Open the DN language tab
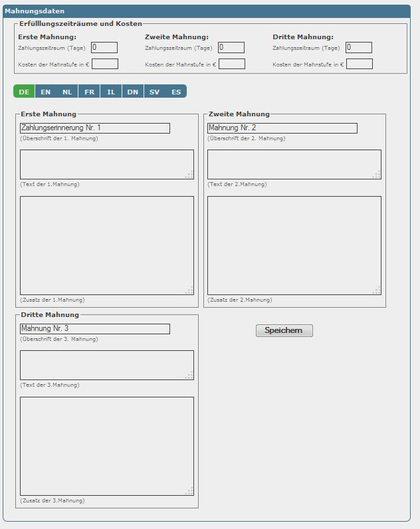The width and height of the screenshot is (420, 529). [133, 92]
